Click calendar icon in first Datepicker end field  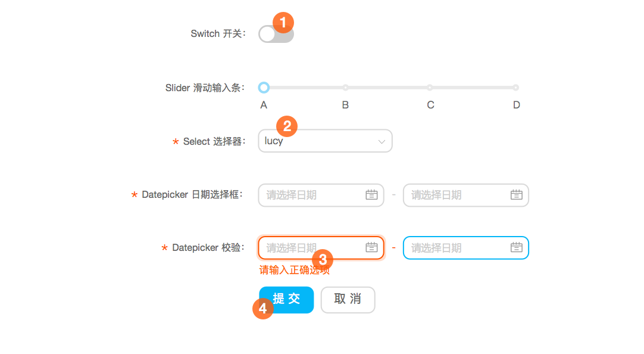coord(516,195)
